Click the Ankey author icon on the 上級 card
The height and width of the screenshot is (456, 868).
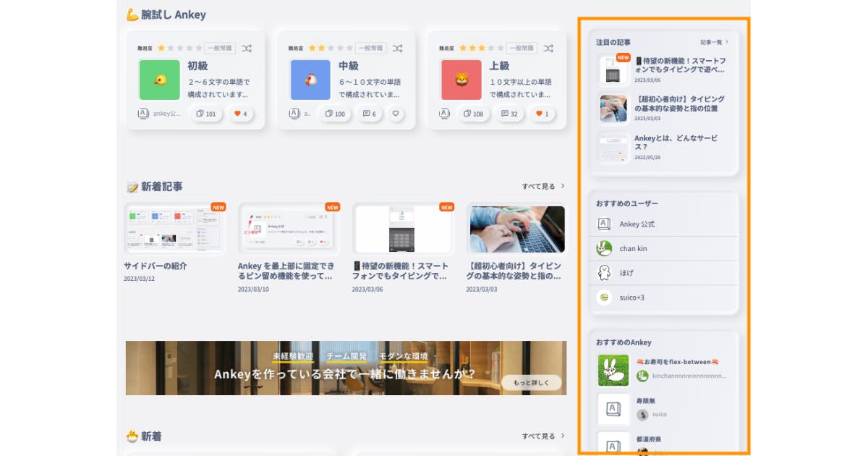click(x=444, y=114)
